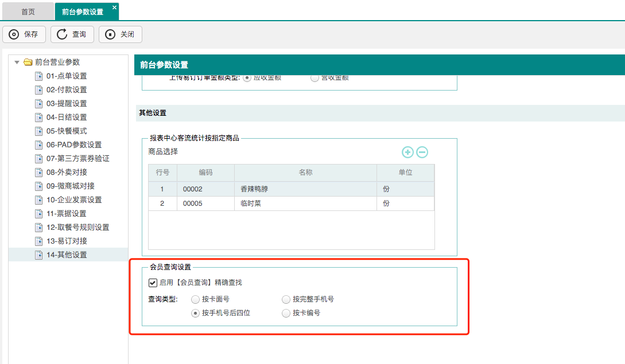625x364 pixels.
Task: Add a product with the plus icon
Action: click(407, 152)
